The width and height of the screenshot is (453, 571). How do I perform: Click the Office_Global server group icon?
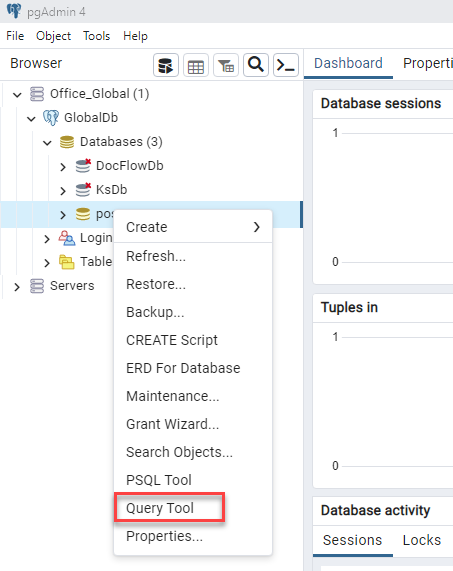click(x=37, y=94)
